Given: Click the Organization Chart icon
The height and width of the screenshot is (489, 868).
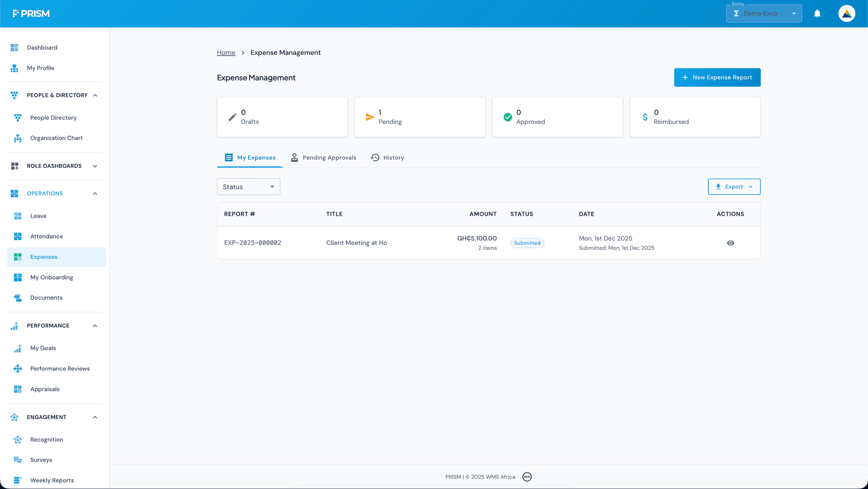Looking at the screenshot, I should (18, 138).
